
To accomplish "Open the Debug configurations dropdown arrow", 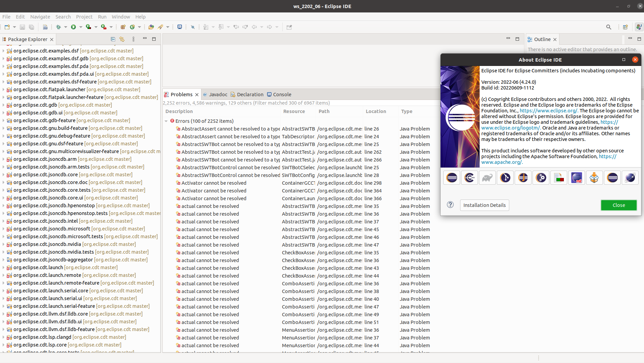I will coord(66,27).
